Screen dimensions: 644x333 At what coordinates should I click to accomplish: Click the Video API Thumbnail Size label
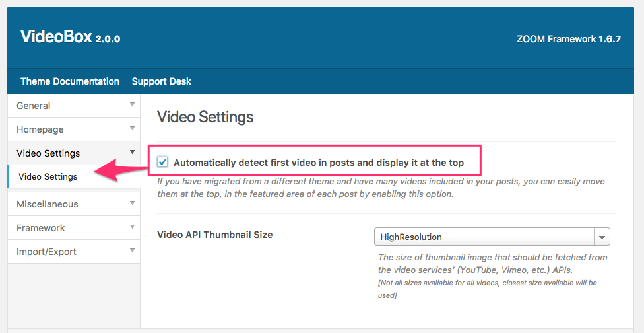tap(215, 235)
